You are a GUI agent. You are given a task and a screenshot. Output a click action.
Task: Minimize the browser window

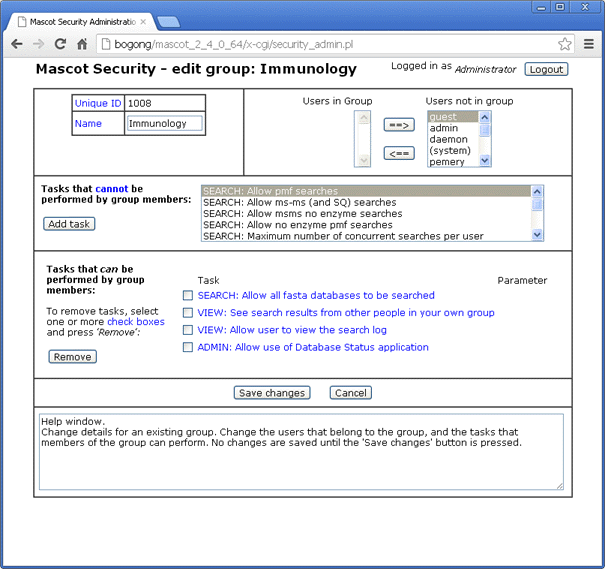click(541, 7)
